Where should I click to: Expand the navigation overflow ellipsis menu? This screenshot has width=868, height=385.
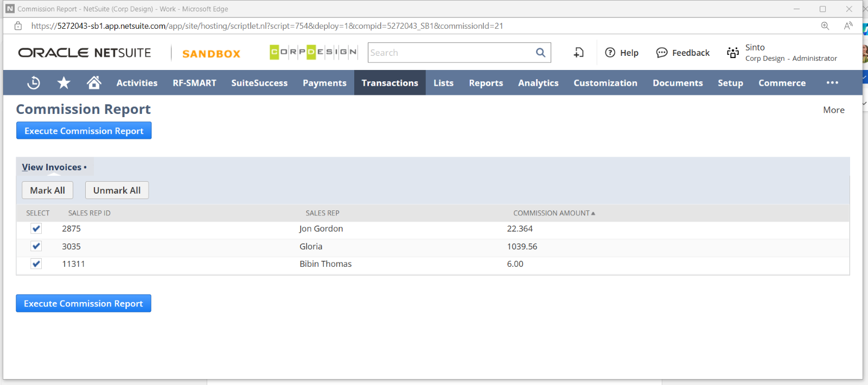click(832, 83)
